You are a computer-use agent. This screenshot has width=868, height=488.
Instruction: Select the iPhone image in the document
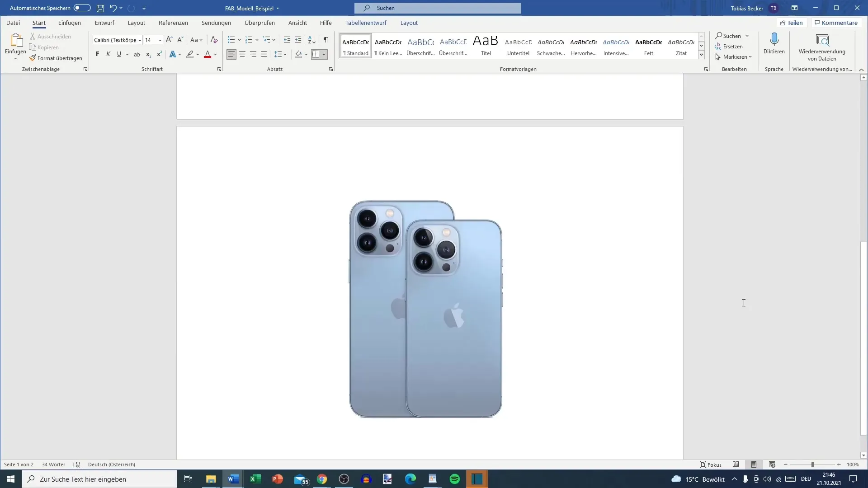pyautogui.click(x=425, y=309)
